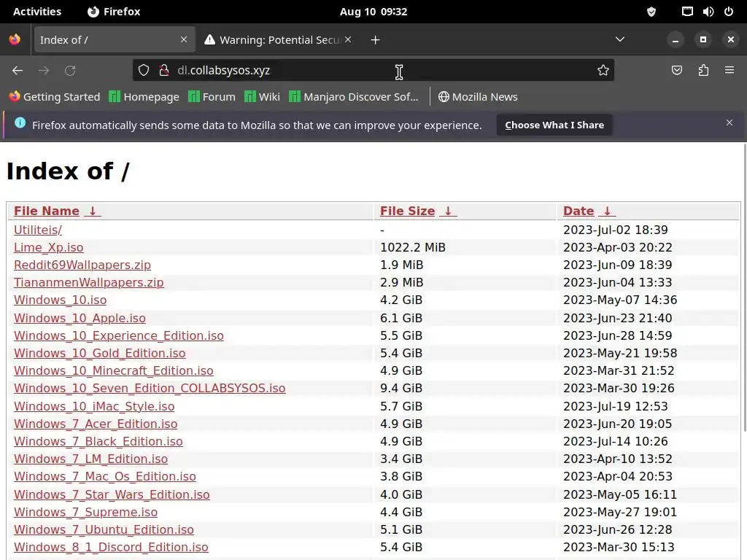
Task: Expand the list all tabs chevron
Action: pyautogui.click(x=620, y=39)
